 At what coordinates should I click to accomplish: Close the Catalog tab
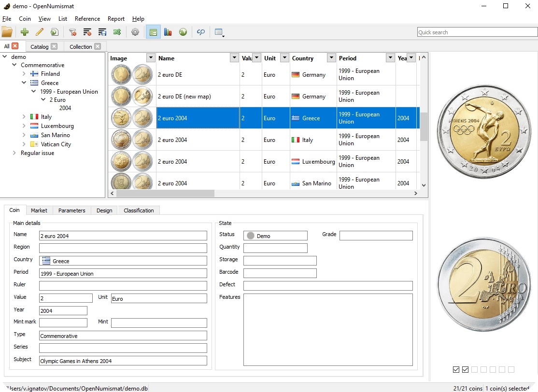[x=54, y=46]
